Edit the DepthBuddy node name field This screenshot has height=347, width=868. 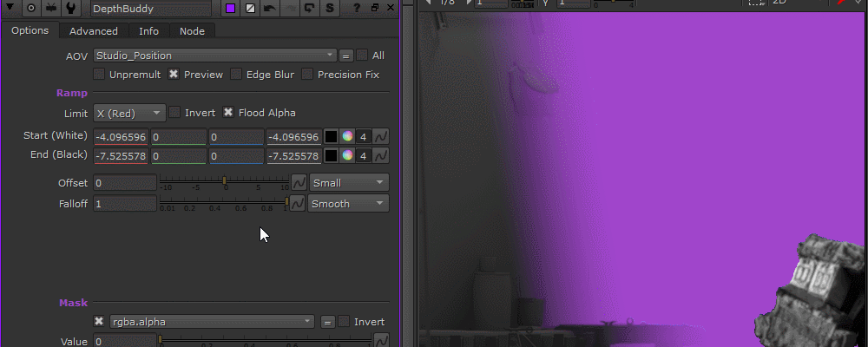pyautogui.click(x=150, y=9)
